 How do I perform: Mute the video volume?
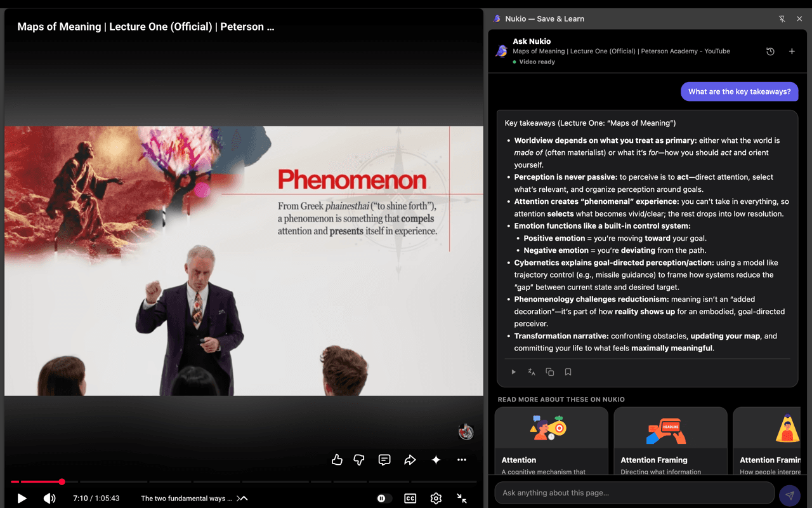point(49,498)
